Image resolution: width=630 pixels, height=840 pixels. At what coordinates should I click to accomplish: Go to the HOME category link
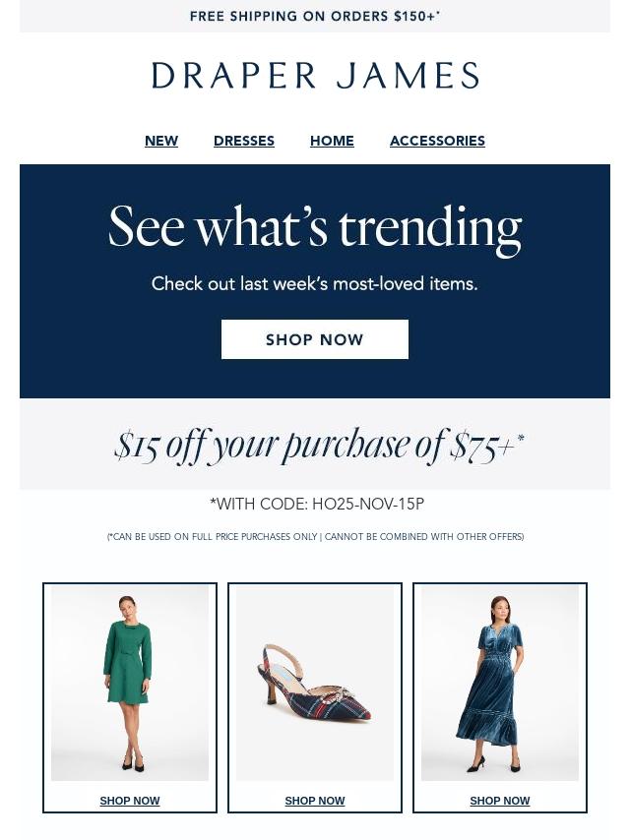[x=332, y=141]
